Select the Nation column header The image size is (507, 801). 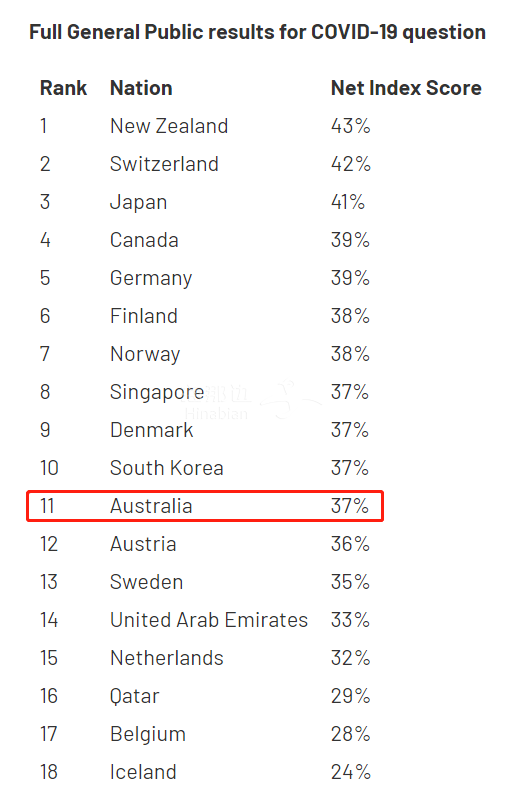[x=141, y=88]
